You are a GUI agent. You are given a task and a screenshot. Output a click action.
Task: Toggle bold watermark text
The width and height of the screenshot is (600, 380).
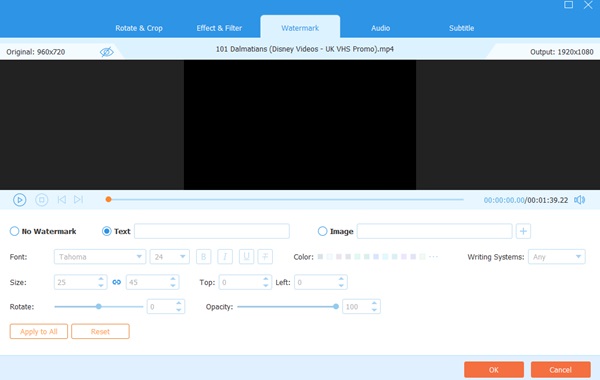pos(204,257)
